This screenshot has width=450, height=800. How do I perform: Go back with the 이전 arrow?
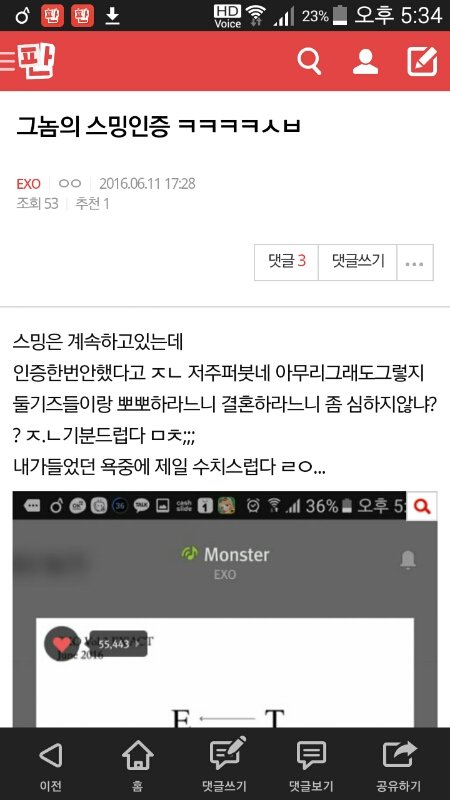pos(50,764)
